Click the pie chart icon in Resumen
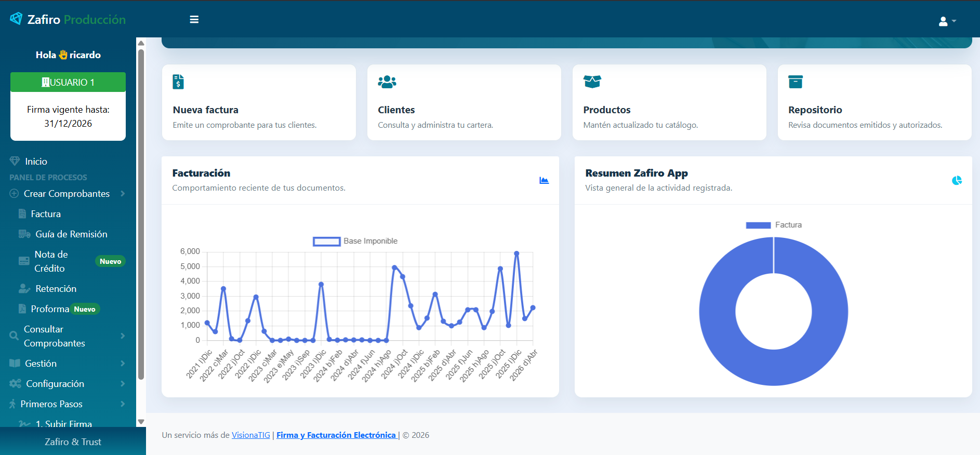This screenshot has width=980, height=455. 957,180
